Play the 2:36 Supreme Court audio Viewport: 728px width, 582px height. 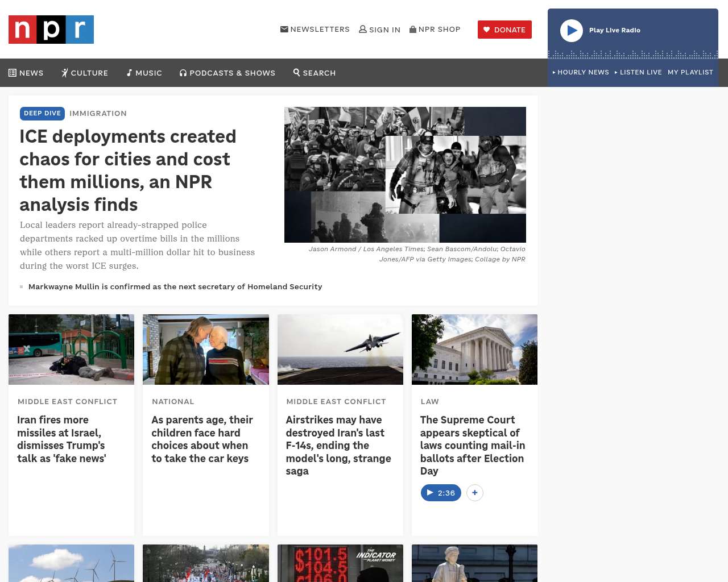click(x=441, y=493)
